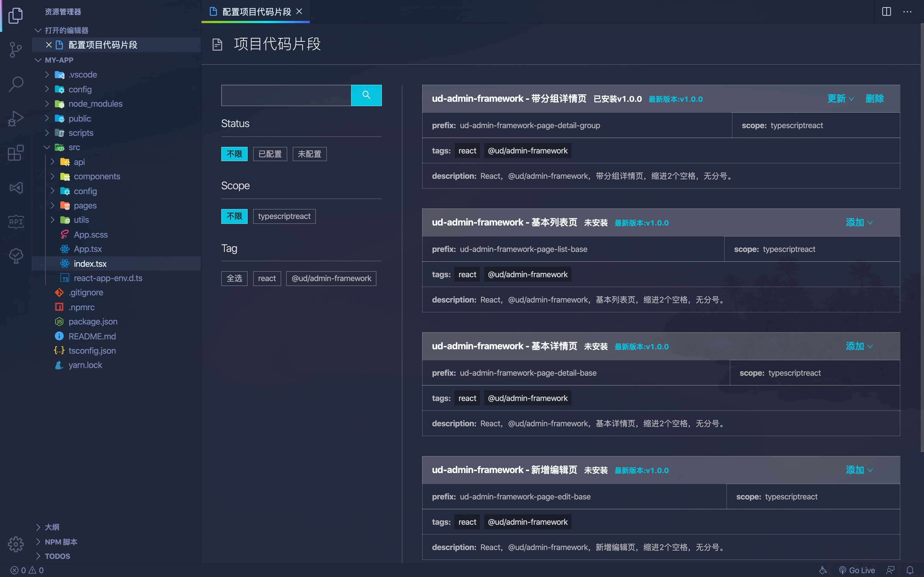924x577 pixels.
Task: Open the Search view icon
Action: (x=16, y=84)
